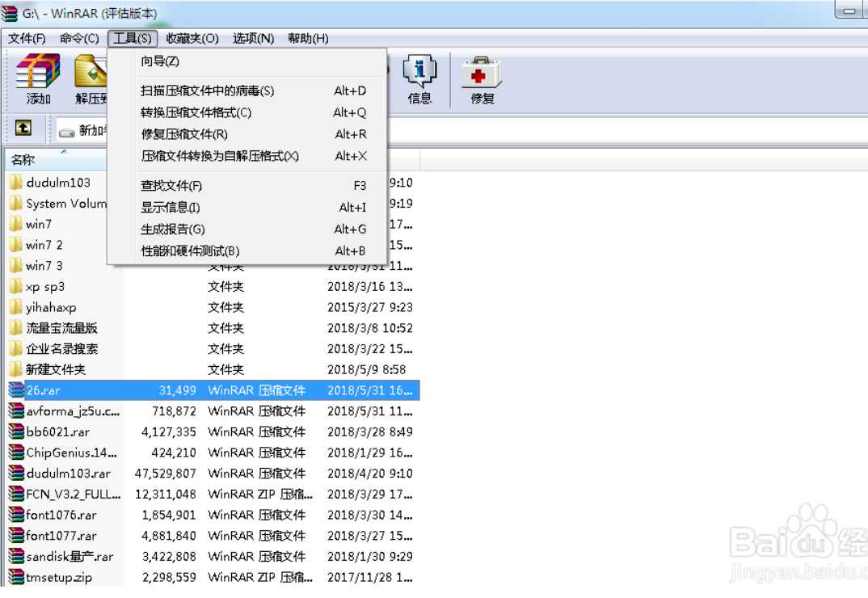
Task: Click the 26.rar archive icon
Action: click(17, 390)
